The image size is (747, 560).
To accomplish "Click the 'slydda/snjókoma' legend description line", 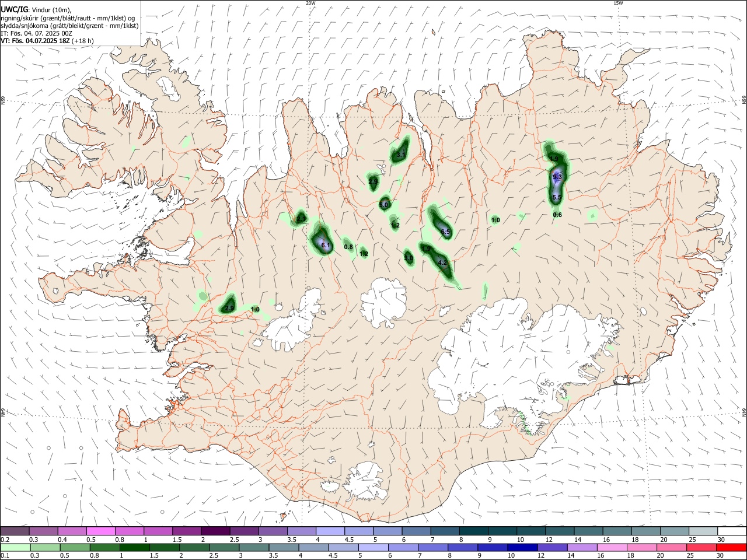I will pos(69,26).
